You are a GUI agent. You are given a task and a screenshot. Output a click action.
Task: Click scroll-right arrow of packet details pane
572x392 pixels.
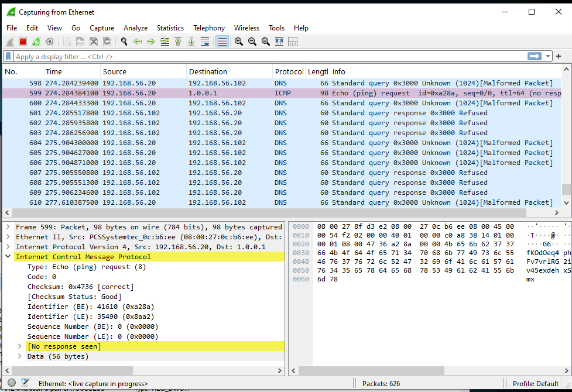coord(280,370)
